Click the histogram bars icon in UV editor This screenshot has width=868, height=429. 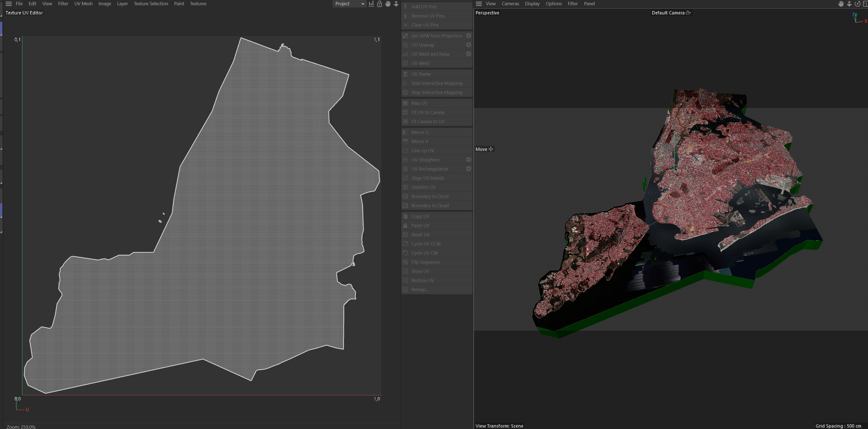click(371, 4)
